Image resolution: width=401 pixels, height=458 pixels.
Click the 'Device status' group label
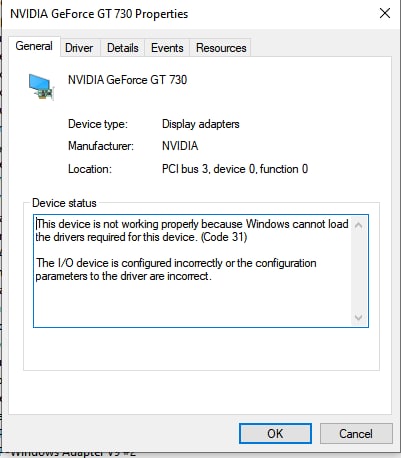(x=64, y=203)
